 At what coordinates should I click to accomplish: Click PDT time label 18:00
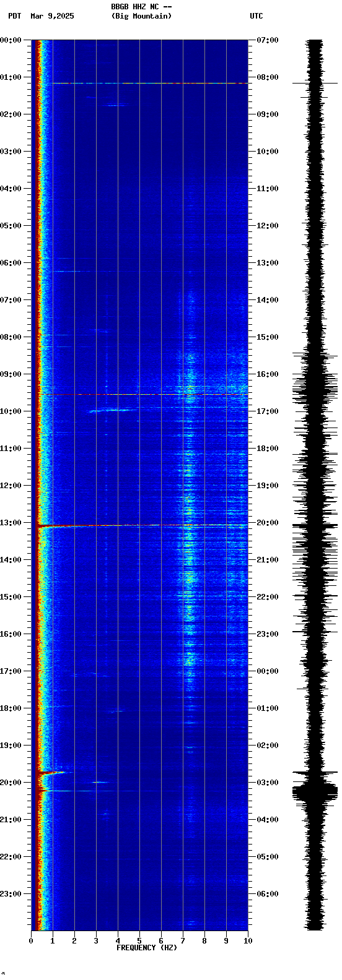click(11, 708)
